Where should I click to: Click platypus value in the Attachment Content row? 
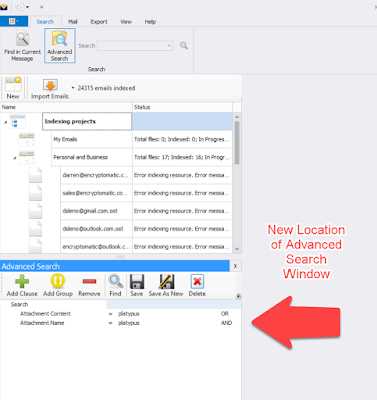(129, 314)
